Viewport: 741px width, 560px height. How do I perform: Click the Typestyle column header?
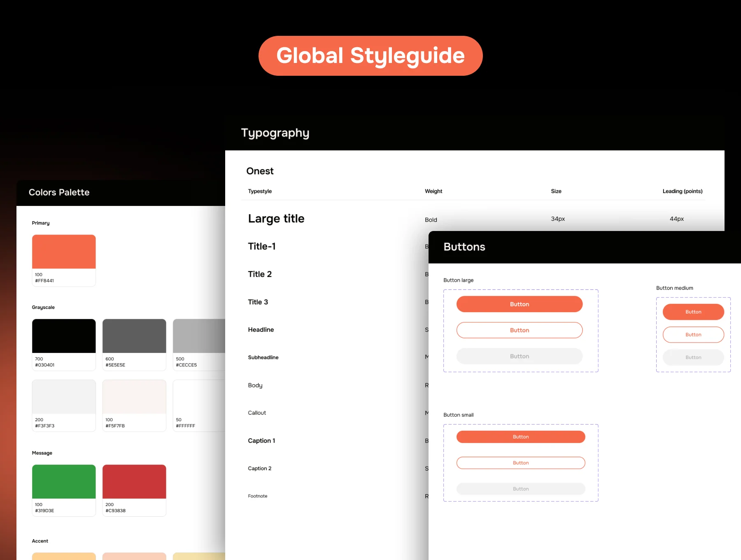pos(260,191)
